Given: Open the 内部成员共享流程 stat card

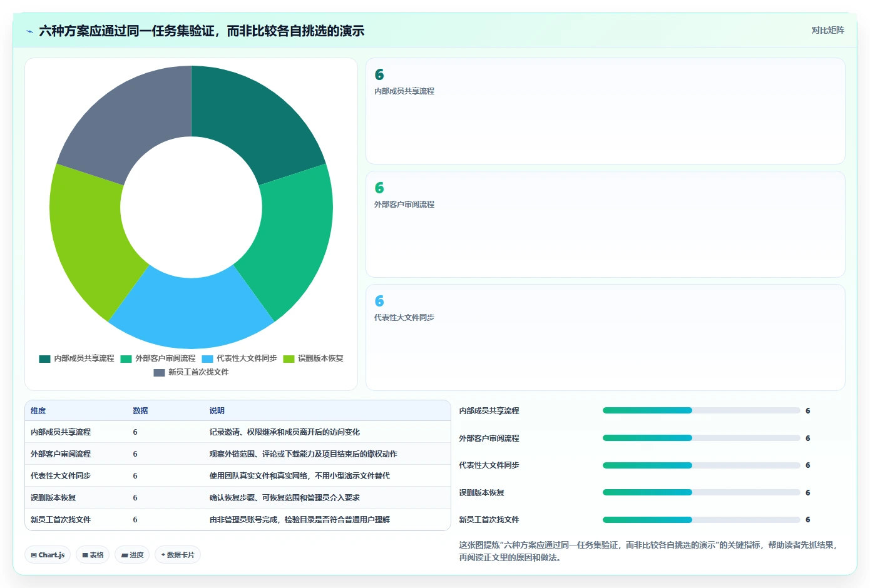Looking at the screenshot, I should pos(605,111).
